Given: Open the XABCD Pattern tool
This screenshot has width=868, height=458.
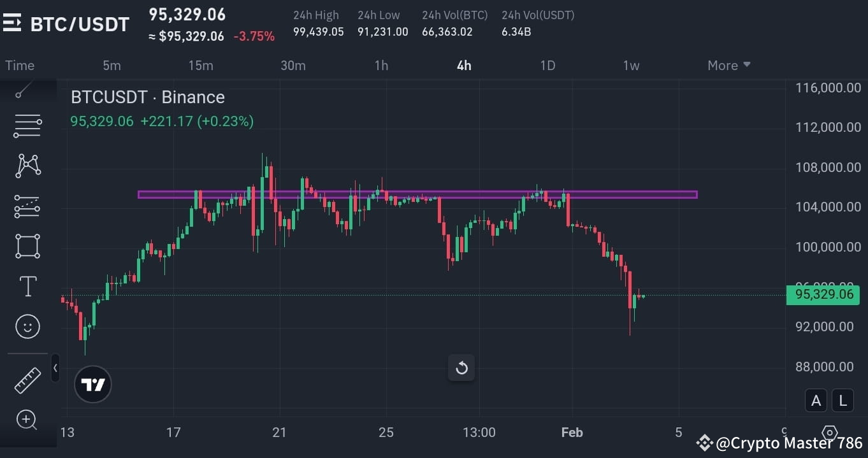Looking at the screenshot, I should click(27, 166).
